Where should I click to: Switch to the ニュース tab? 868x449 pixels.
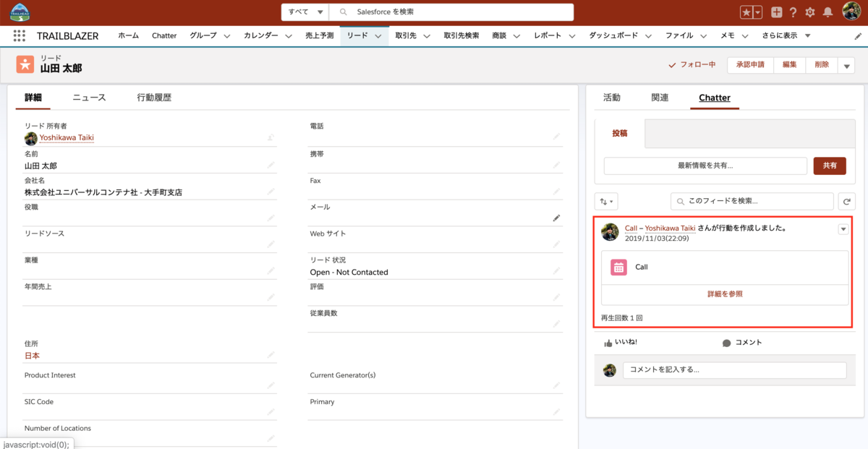[89, 98]
